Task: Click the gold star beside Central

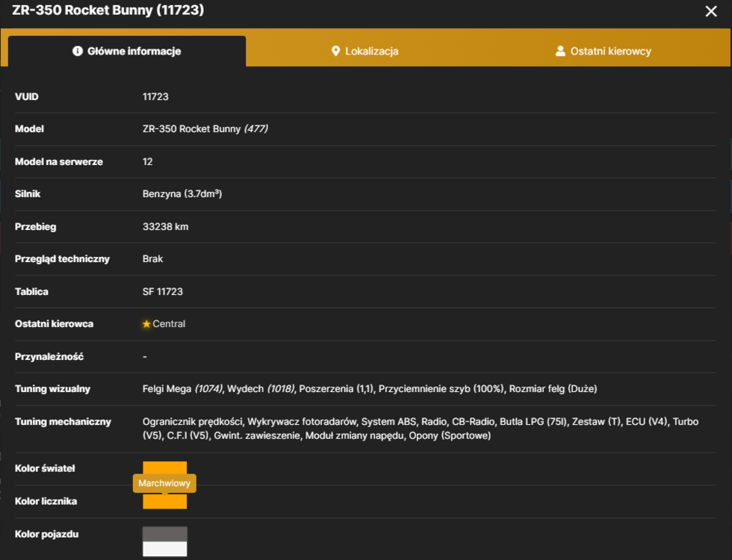Action: (x=146, y=324)
